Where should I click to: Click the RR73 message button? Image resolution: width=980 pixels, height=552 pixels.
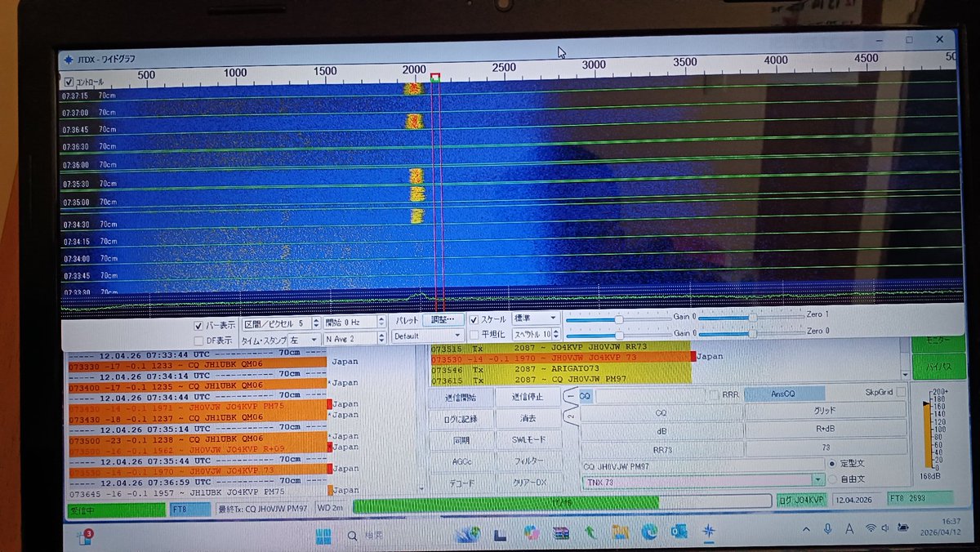tap(661, 449)
